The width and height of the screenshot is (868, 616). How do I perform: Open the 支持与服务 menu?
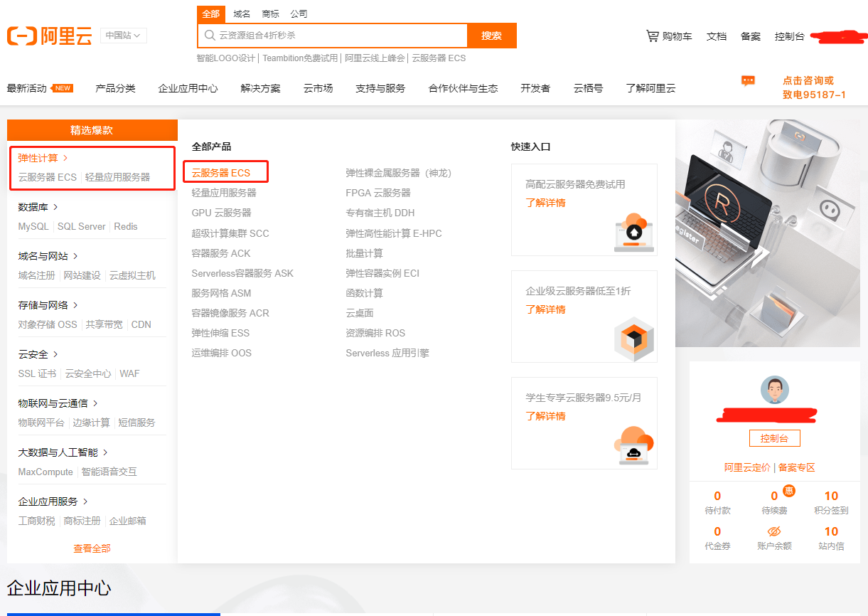click(380, 88)
